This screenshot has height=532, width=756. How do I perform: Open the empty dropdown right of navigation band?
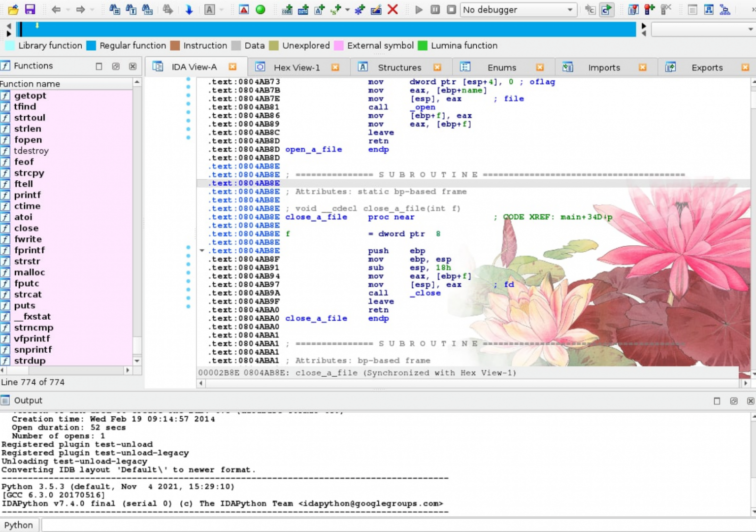pyautogui.click(x=703, y=30)
